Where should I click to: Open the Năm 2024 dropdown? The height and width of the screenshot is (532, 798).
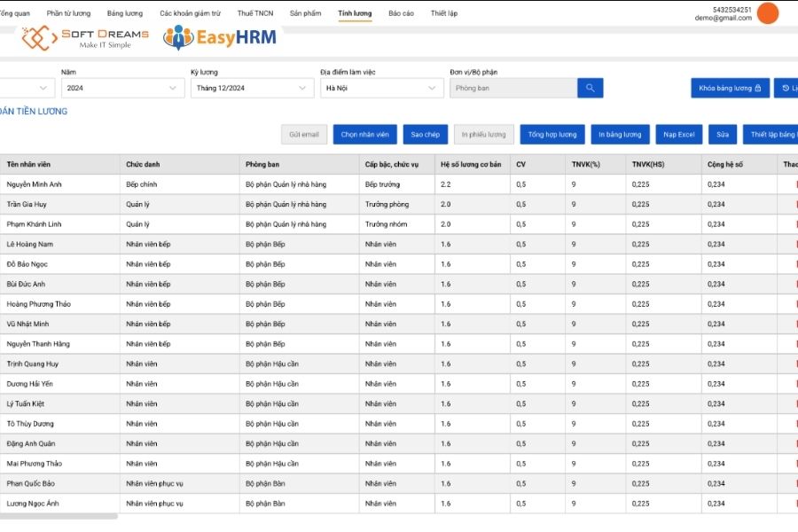point(122,88)
